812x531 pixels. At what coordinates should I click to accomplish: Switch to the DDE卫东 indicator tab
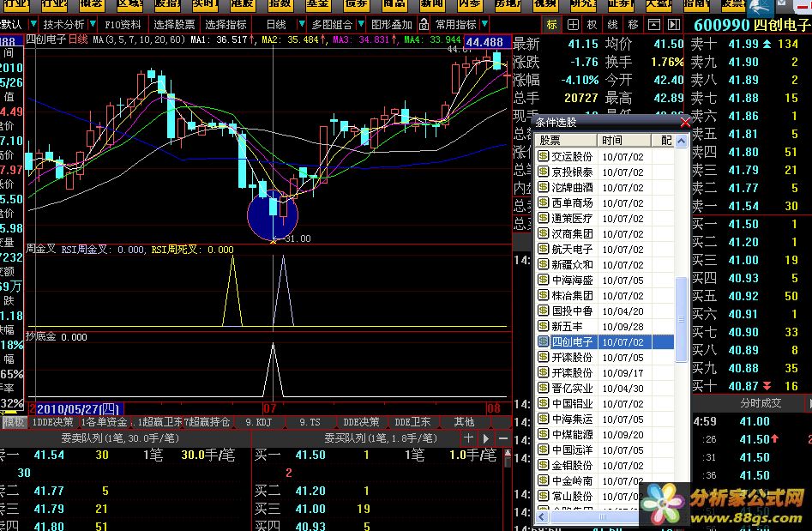(412, 422)
